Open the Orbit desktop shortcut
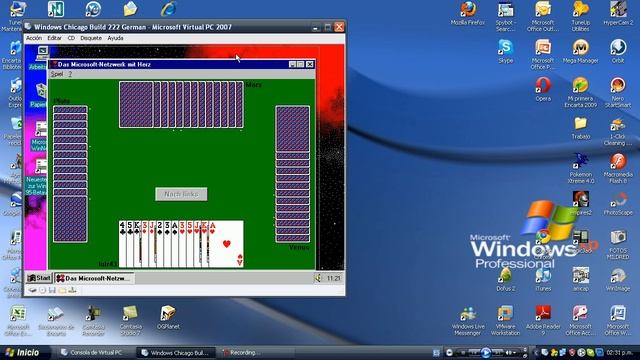The image size is (640, 360). (618, 51)
